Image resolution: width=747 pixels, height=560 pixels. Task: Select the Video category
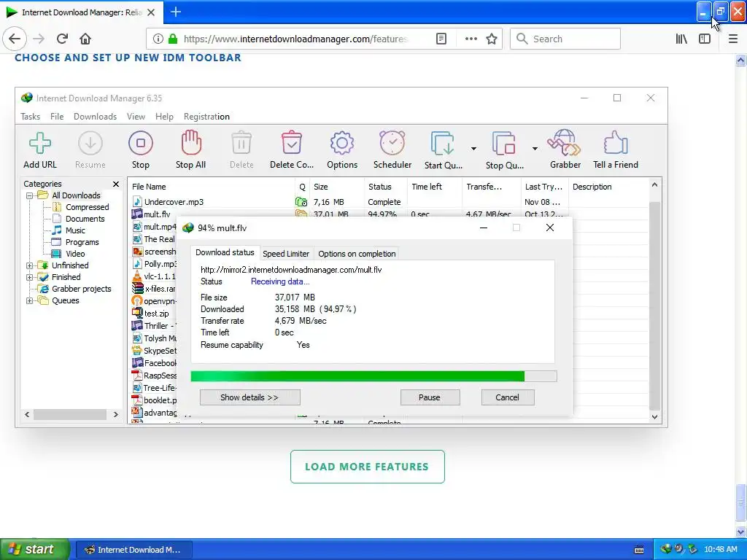coord(75,254)
